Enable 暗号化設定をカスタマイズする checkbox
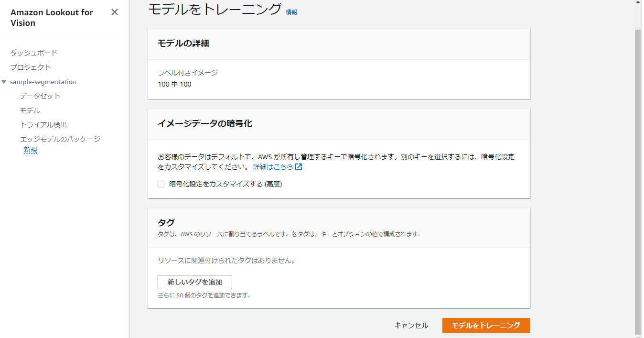 coord(161,184)
